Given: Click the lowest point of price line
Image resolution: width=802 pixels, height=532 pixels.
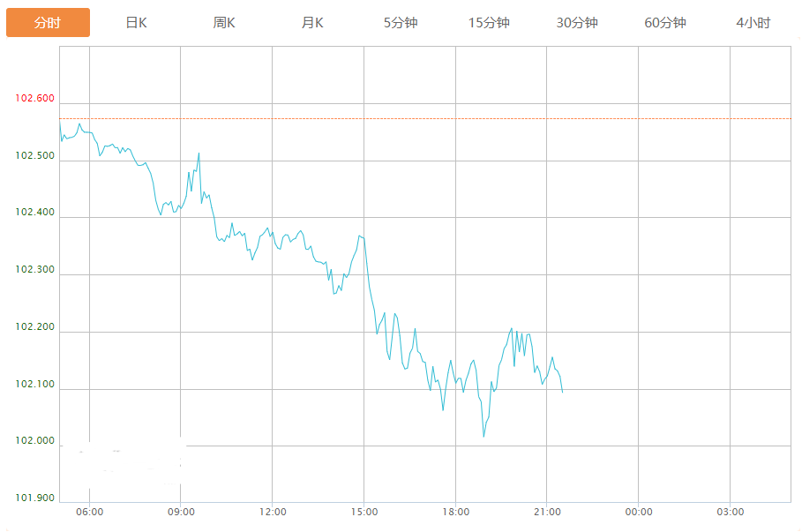Looking at the screenshot, I should (483, 437).
